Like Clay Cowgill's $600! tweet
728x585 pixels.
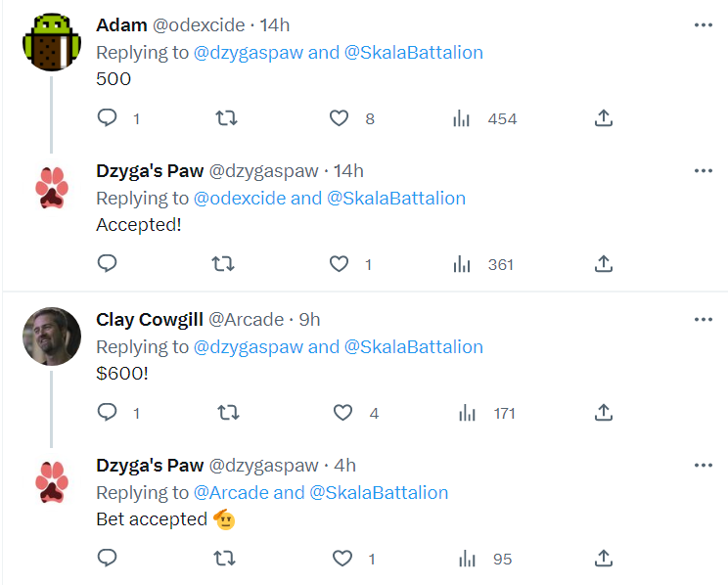[343, 413]
